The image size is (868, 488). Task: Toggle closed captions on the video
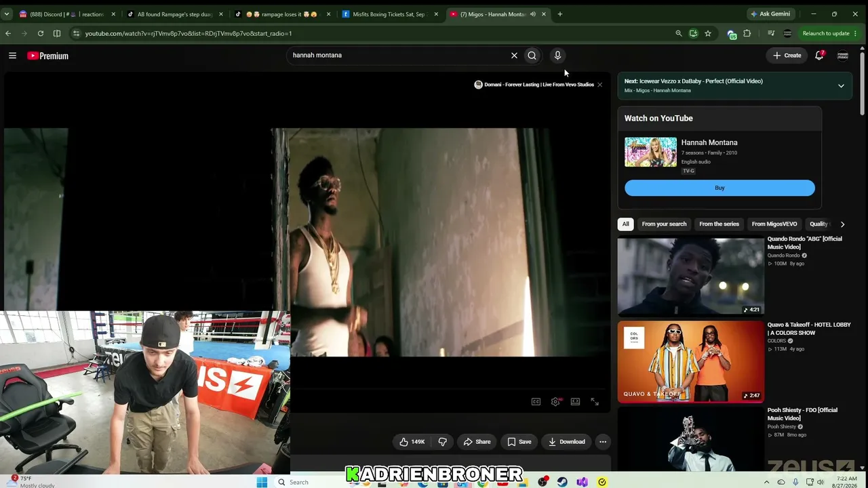tap(536, 402)
